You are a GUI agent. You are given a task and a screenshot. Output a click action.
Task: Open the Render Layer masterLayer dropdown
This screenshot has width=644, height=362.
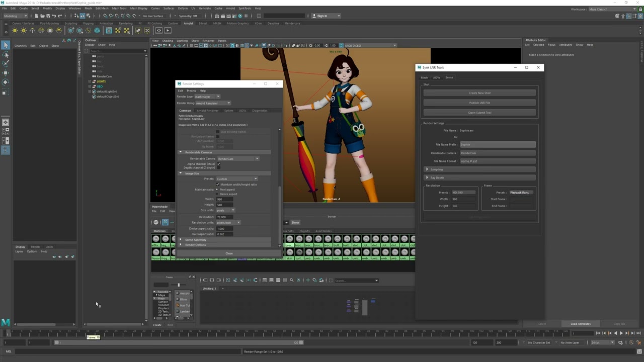[208, 97]
